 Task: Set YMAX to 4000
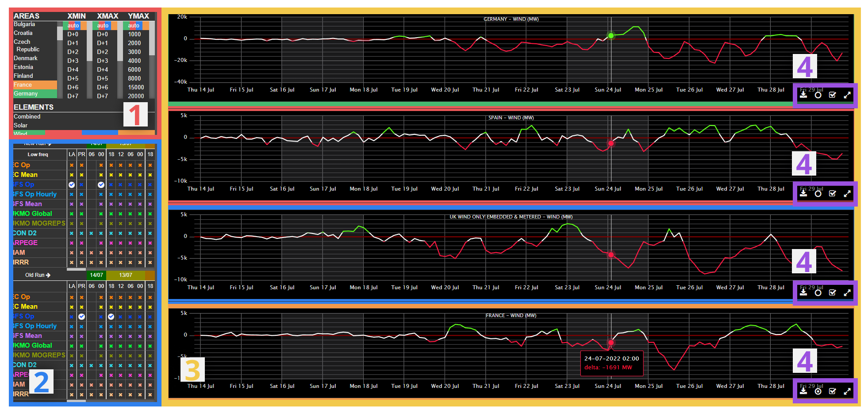pyautogui.click(x=134, y=61)
